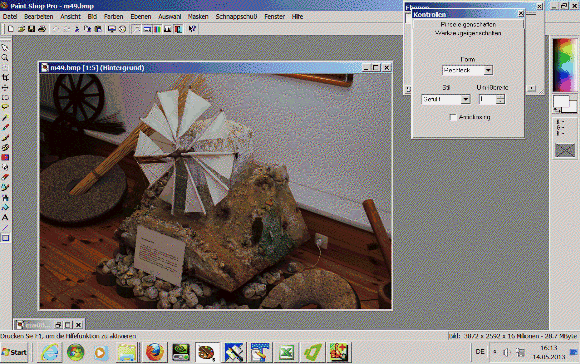This screenshot has height=364, width=580.
Task: Create a new image with the toolbar icon
Action: (11, 29)
